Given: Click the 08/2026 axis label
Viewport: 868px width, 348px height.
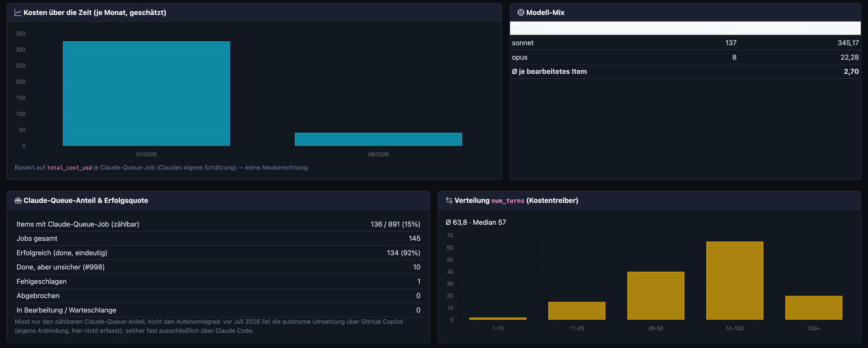Looking at the screenshot, I should click(x=378, y=155).
